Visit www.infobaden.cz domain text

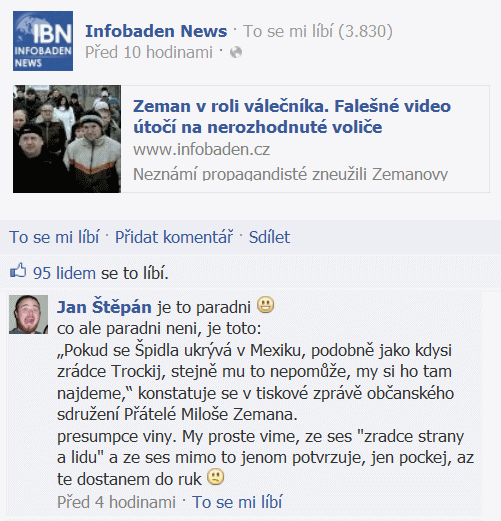coord(202,149)
